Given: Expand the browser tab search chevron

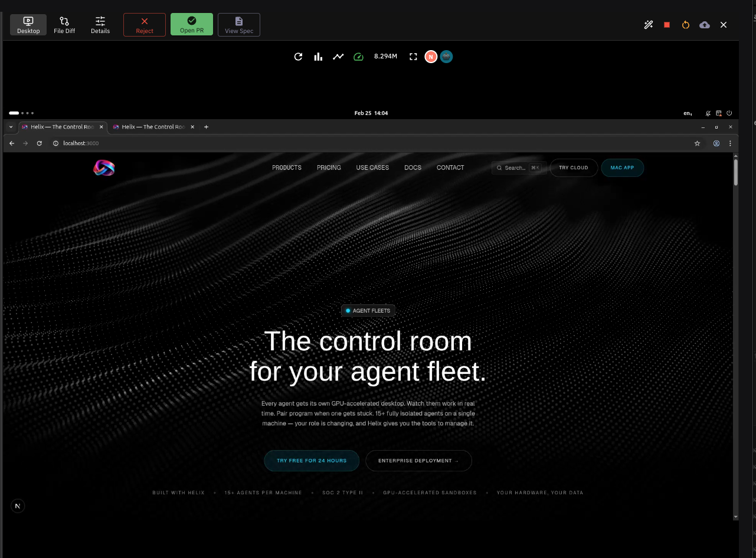Looking at the screenshot, I should 11,127.
